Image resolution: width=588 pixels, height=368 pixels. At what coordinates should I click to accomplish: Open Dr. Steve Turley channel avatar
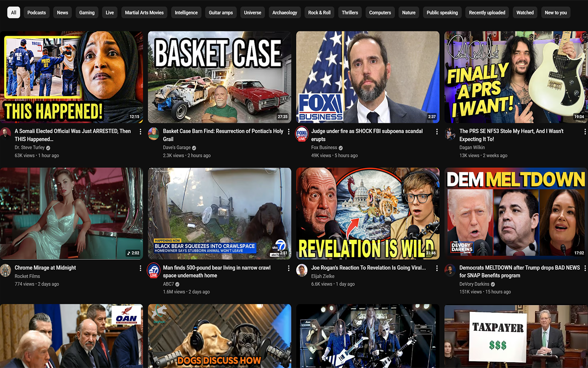click(x=6, y=133)
